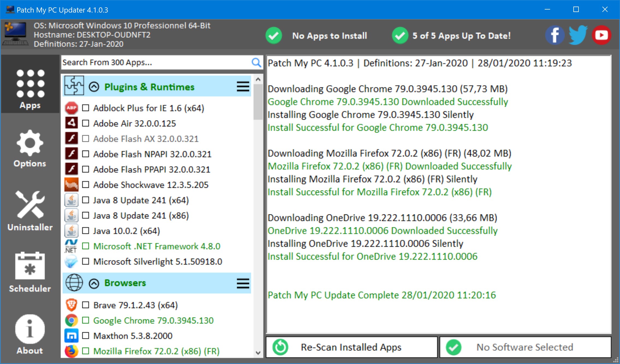This screenshot has height=364, width=620.
Task: Click the app list scrollbar down arrow
Action: point(258,353)
